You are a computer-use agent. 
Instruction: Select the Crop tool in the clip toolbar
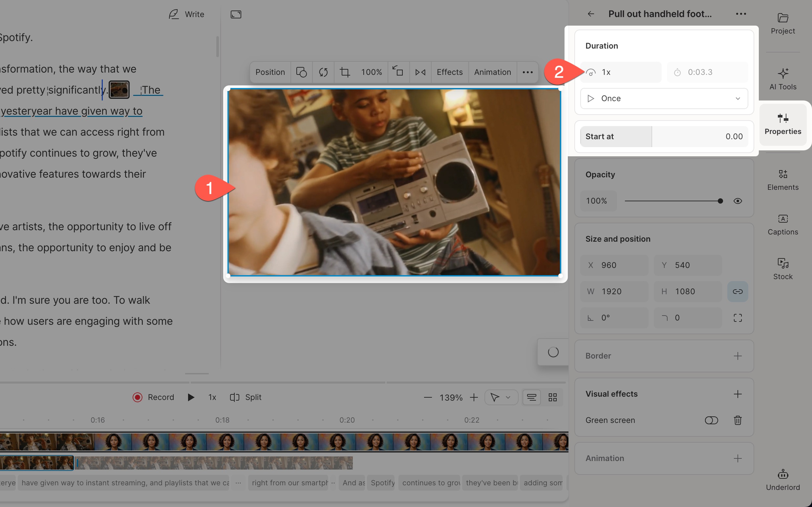tap(345, 72)
